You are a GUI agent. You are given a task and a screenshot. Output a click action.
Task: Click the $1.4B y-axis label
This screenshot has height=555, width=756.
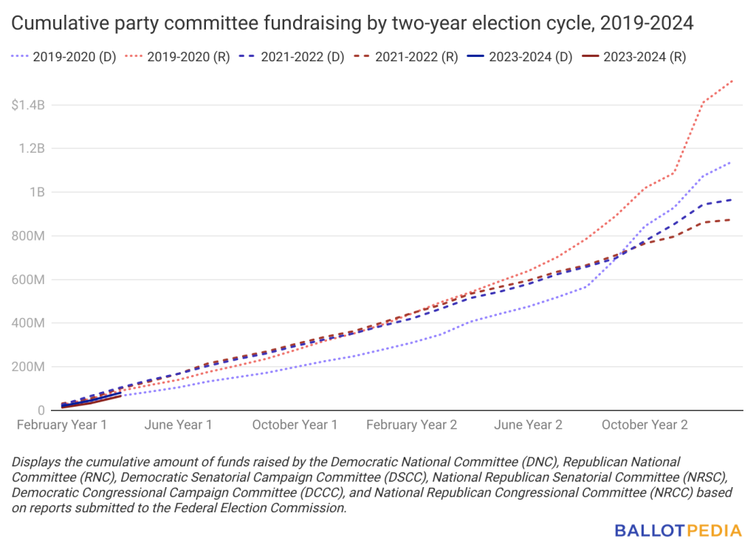click(x=28, y=105)
